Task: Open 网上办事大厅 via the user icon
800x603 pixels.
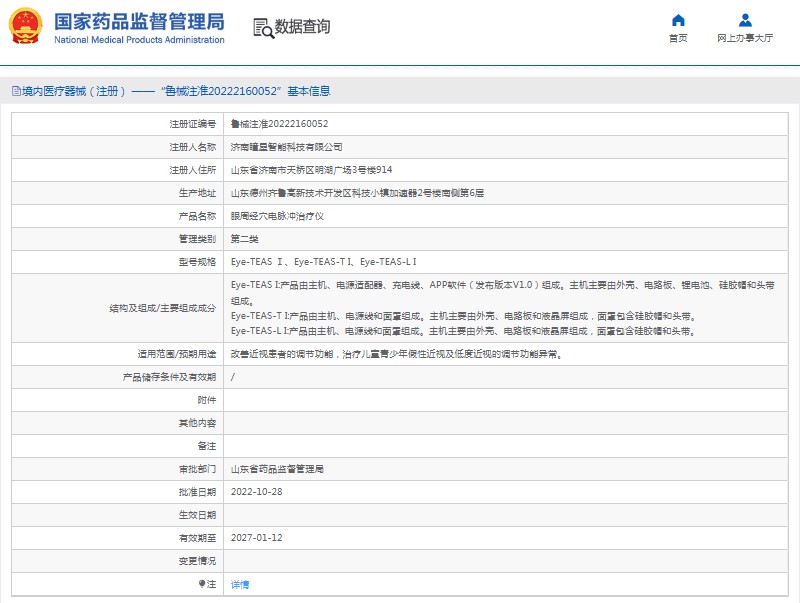Action: click(x=745, y=20)
